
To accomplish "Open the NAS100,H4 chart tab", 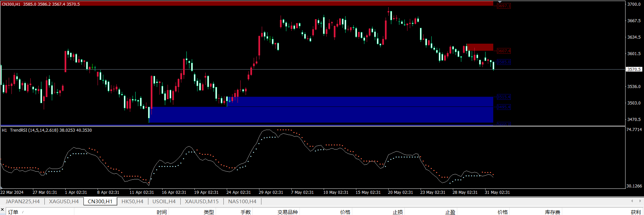I will [x=242, y=201].
